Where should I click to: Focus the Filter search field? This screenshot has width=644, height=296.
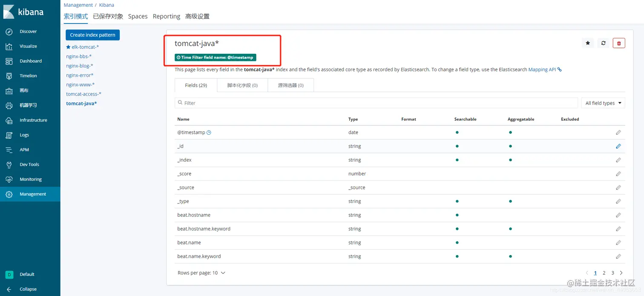(376, 103)
